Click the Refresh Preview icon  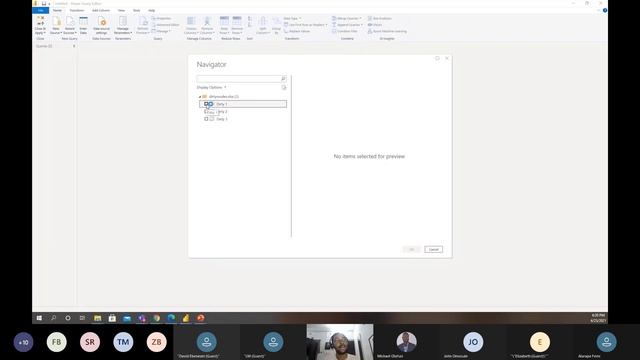[143, 21]
